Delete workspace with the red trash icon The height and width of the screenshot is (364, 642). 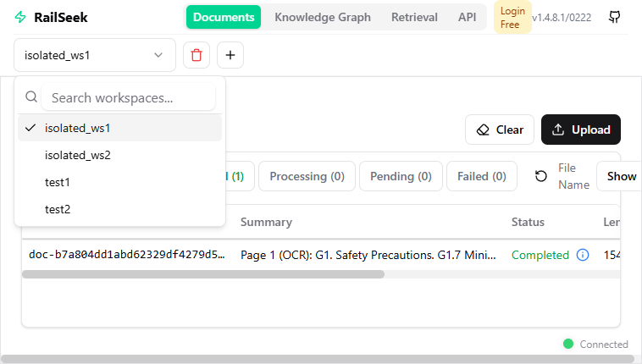[x=196, y=55]
